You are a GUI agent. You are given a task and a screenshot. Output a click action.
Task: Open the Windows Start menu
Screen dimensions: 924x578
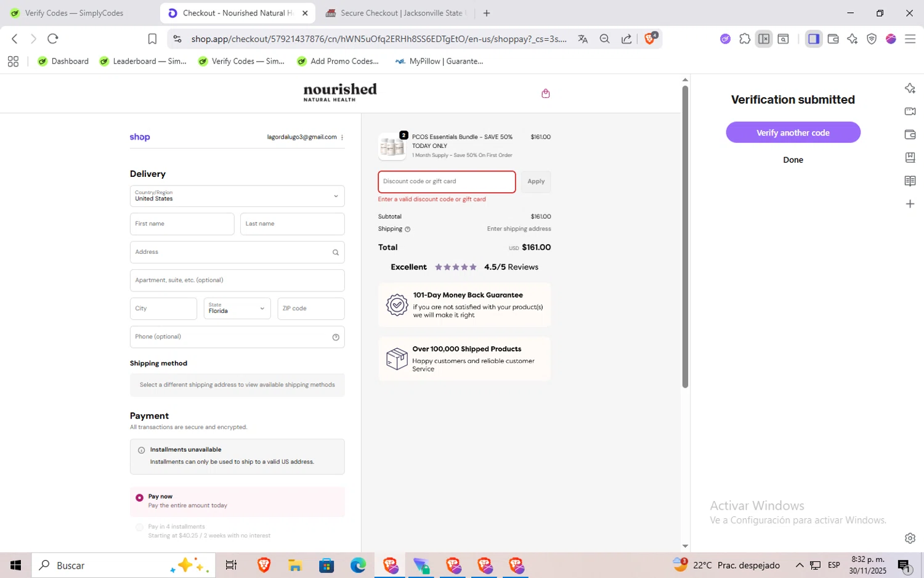pyautogui.click(x=15, y=565)
